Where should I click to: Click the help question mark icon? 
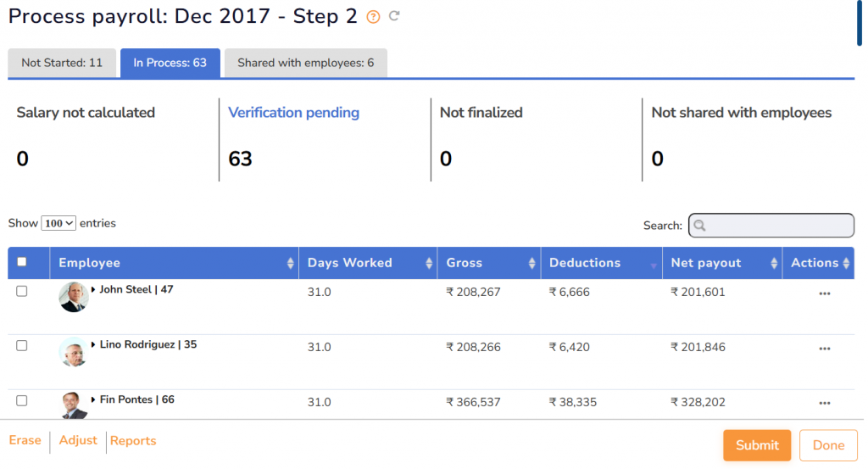373,17
